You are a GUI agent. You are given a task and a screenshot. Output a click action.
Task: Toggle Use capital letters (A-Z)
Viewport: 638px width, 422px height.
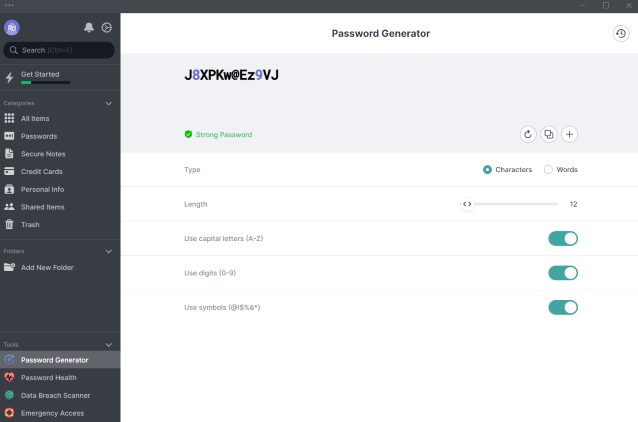pos(563,238)
